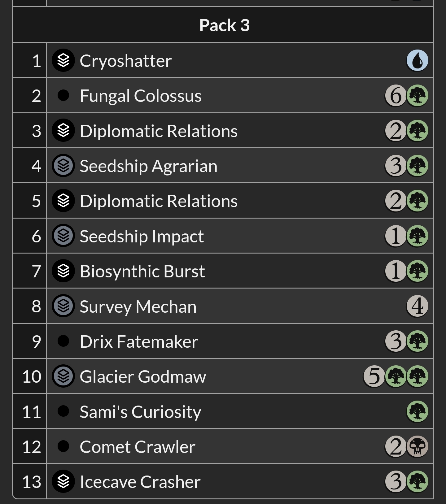446x504 pixels.
Task: Click the generic 5 mana symbol on Glacier Godmaw
Action: (374, 376)
